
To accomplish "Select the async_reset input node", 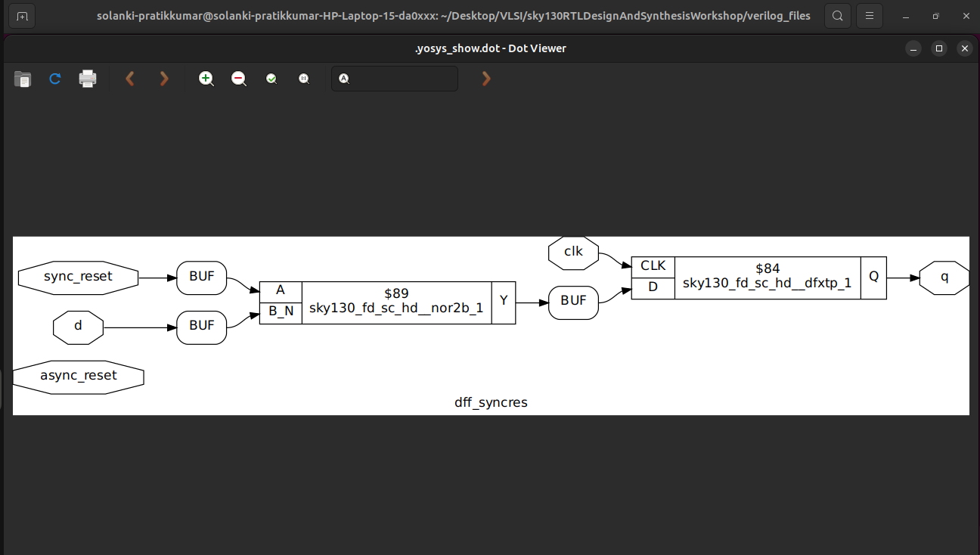I will [79, 376].
